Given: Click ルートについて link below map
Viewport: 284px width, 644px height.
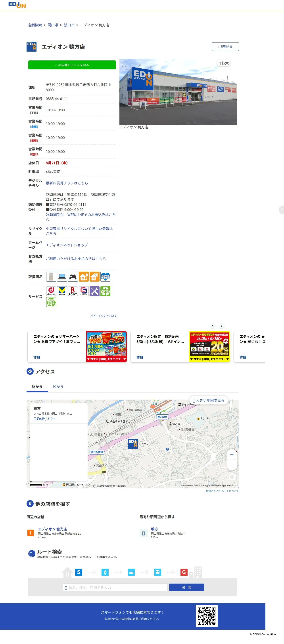Looking at the screenshot, I should [230, 491].
